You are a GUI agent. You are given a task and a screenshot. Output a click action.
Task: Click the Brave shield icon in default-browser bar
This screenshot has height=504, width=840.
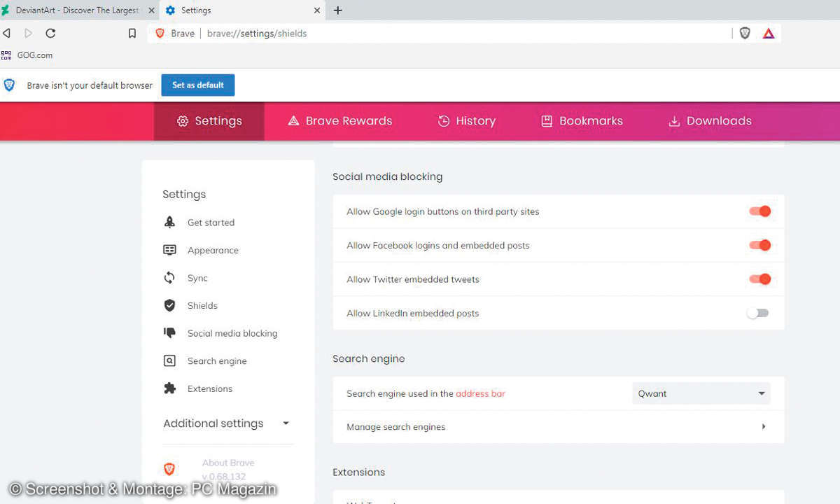click(9, 85)
